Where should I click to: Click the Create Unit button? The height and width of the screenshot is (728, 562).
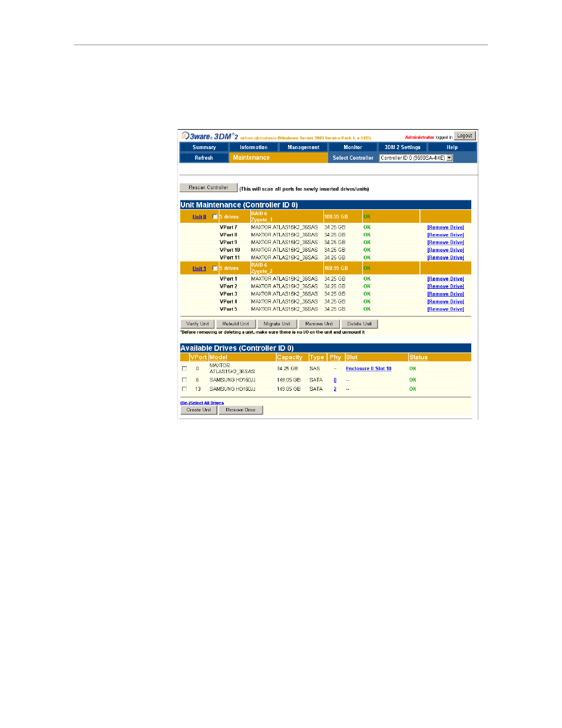199,410
